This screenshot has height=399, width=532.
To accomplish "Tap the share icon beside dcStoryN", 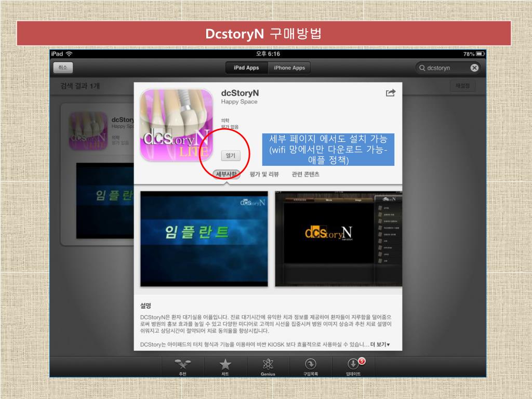I will [x=391, y=92].
